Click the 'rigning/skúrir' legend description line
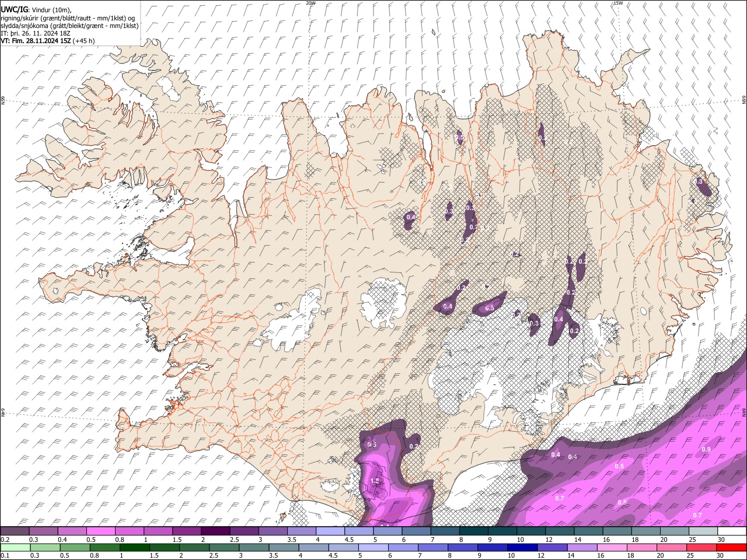The height and width of the screenshot is (560, 747). tap(68, 17)
